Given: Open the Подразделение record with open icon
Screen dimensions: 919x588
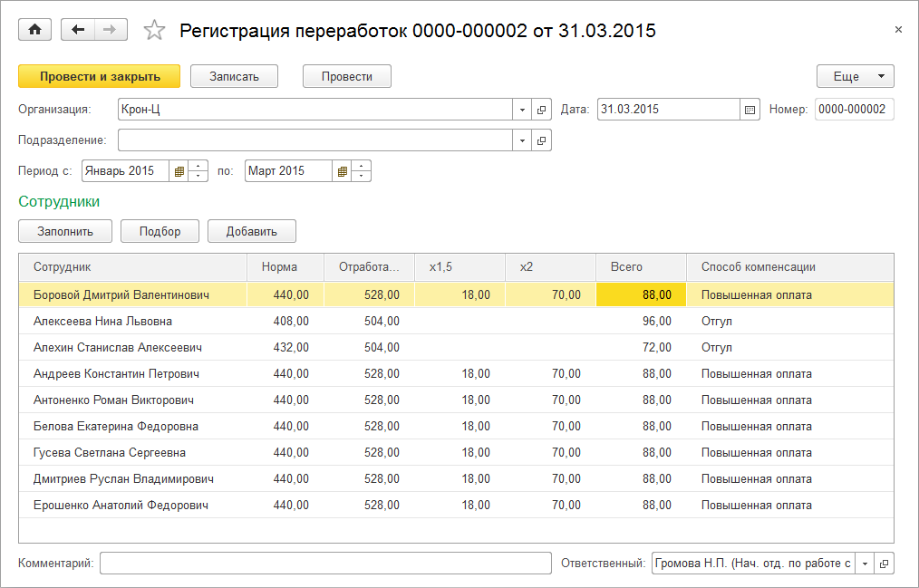Looking at the screenshot, I should click(x=542, y=140).
